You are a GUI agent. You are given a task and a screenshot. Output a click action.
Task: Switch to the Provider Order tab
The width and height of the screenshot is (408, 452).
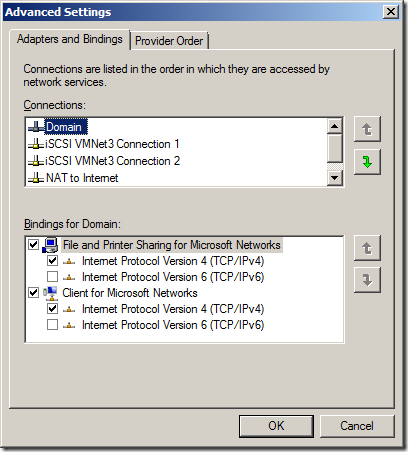(169, 41)
